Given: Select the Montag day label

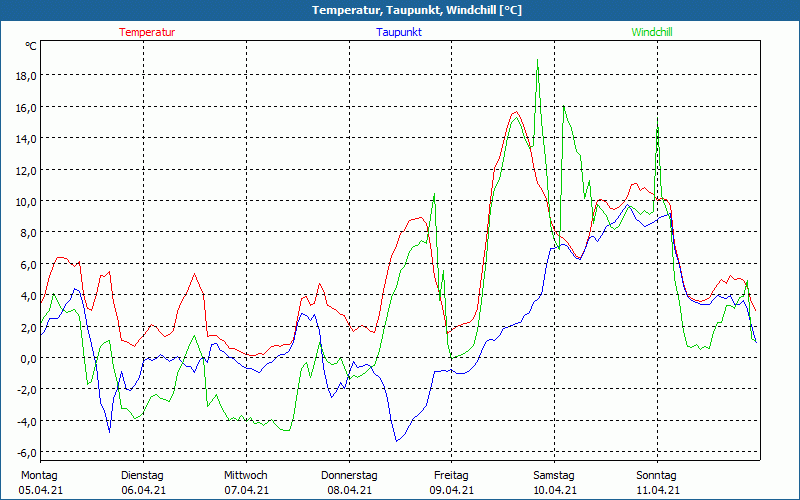Looking at the screenshot, I should [39, 475].
